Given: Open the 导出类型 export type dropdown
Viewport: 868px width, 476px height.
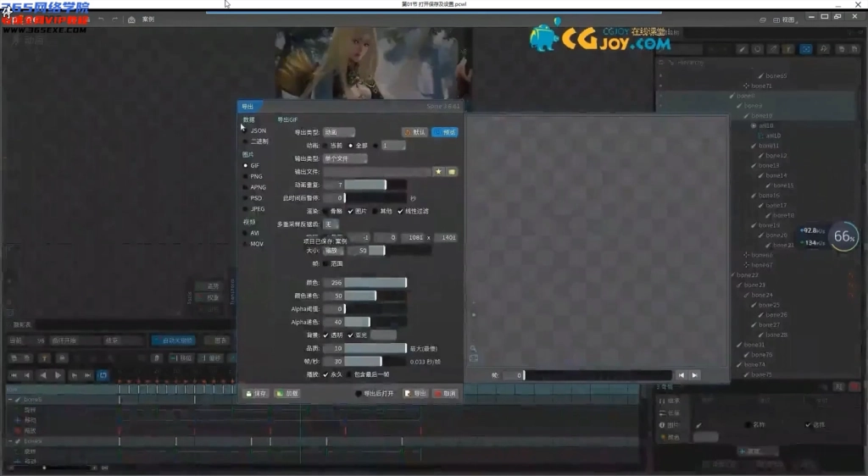Looking at the screenshot, I should click(339, 132).
